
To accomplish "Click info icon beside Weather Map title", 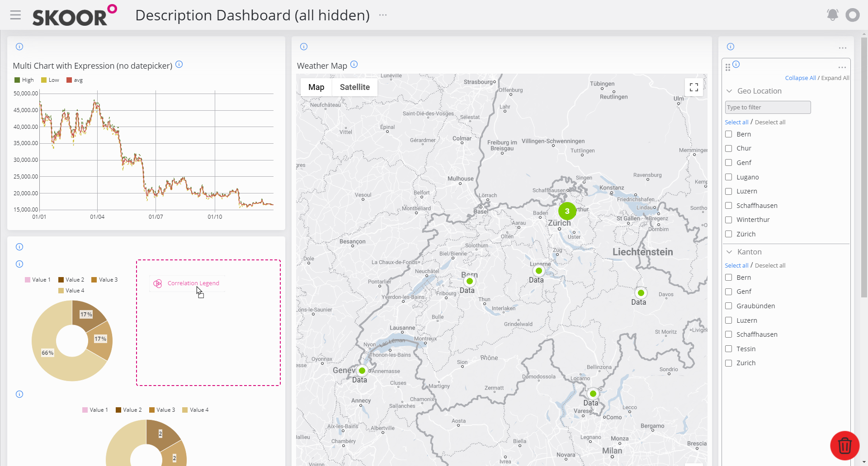I will 354,64.
